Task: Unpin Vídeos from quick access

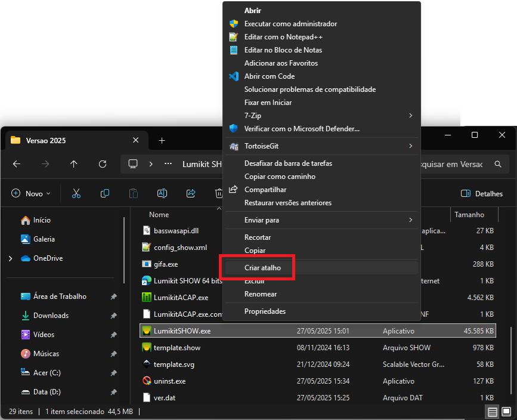Action: click(x=113, y=335)
